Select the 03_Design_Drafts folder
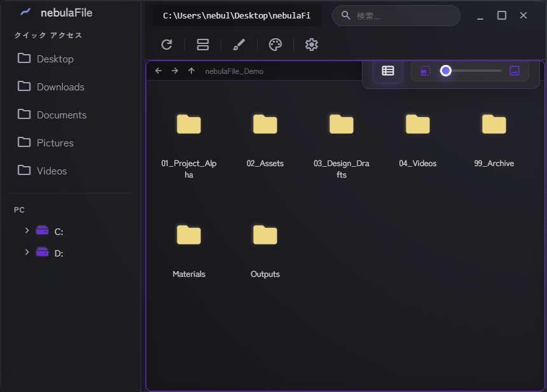 click(x=342, y=146)
